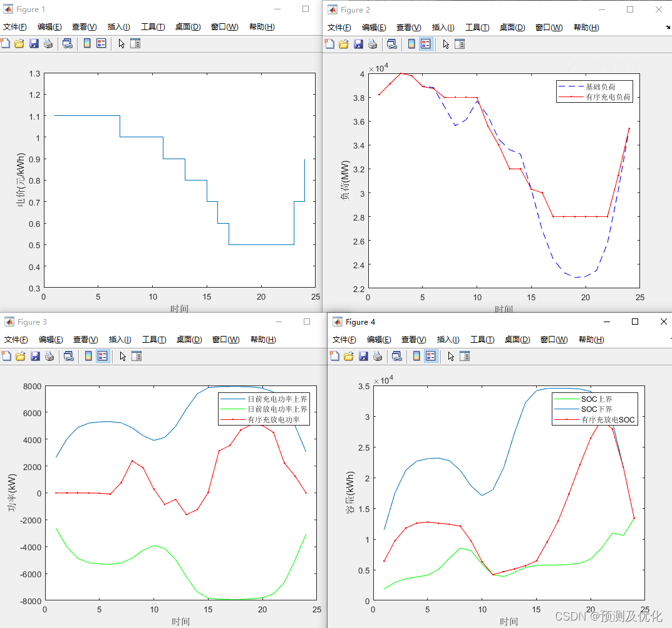Click Save icon in Figure 1 toolbar
This screenshot has width=672, height=628.
[34, 43]
